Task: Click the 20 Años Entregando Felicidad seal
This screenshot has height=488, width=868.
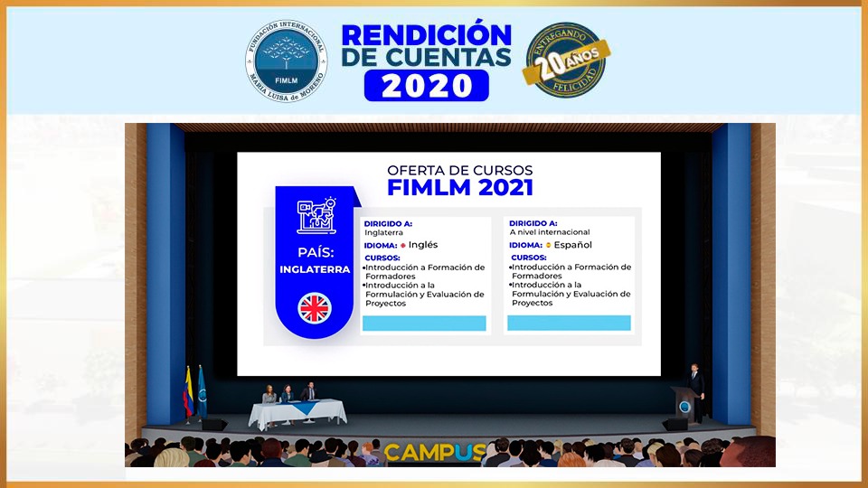Action: (x=566, y=60)
